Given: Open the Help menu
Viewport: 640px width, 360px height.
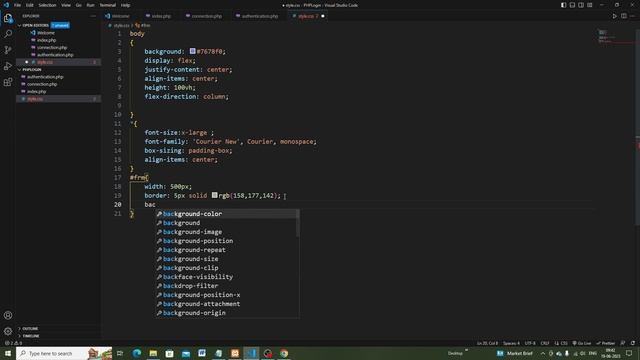Looking at the screenshot, I should point(125,5).
